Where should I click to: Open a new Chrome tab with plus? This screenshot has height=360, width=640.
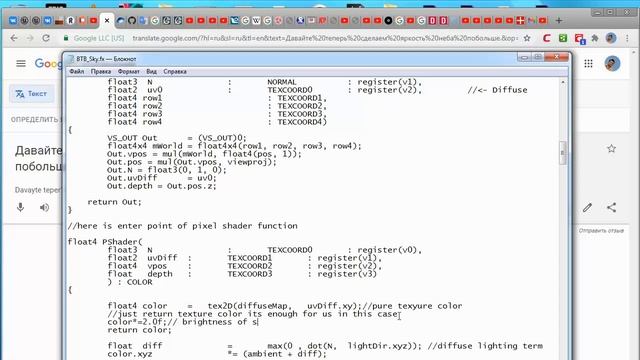pyautogui.click(x=559, y=20)
